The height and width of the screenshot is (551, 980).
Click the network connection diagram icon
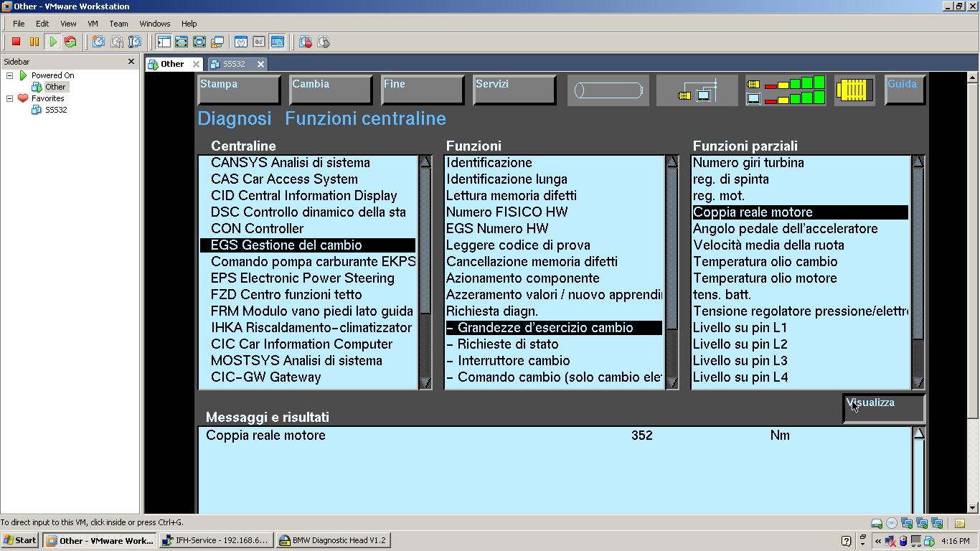pyautogui.click(x=697, y=91)
